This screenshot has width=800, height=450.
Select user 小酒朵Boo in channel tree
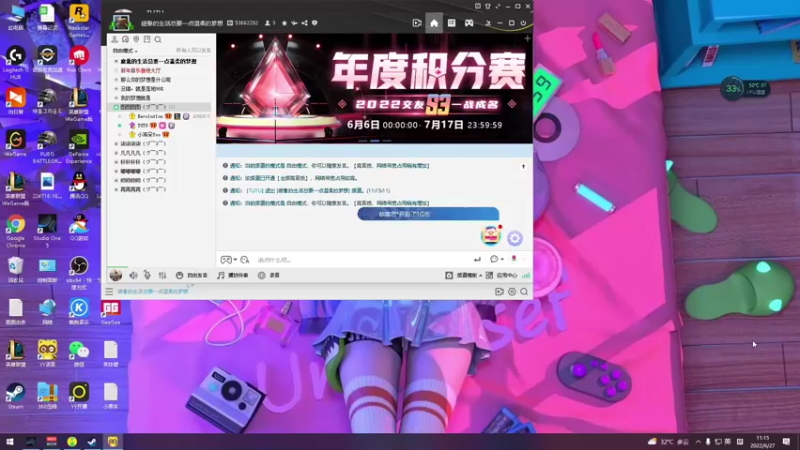point(149,135)
